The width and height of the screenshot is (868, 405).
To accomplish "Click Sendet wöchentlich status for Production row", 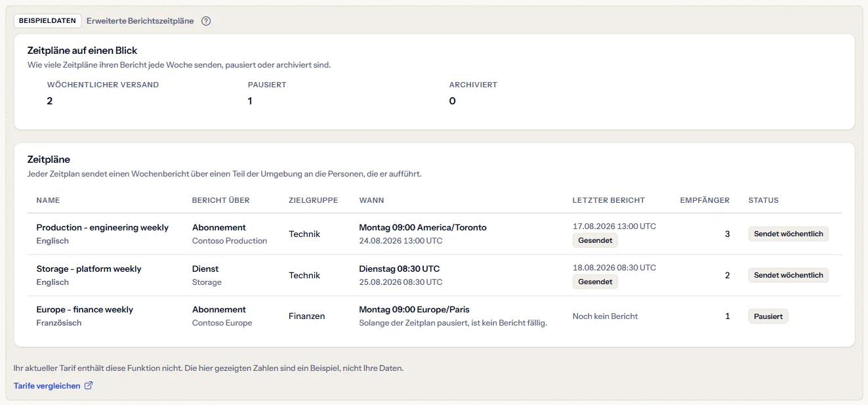I will 789,234.
